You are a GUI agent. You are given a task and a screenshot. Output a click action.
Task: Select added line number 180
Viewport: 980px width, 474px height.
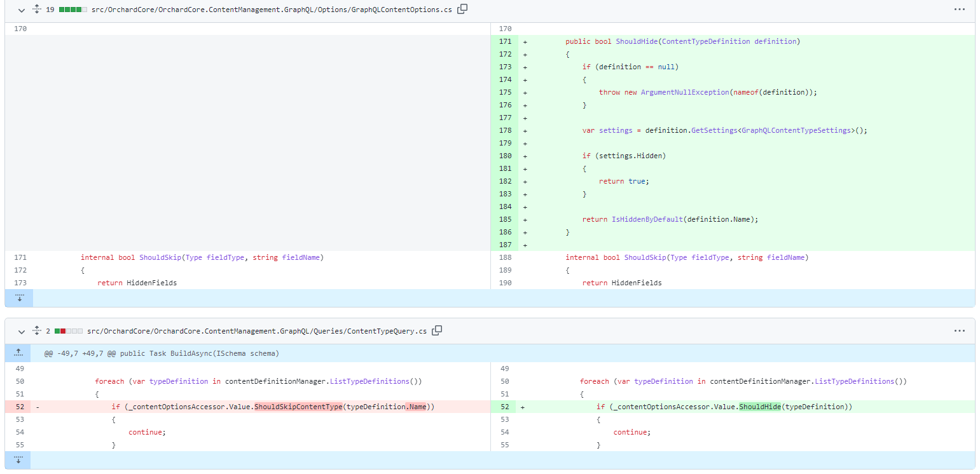[505, 156]
